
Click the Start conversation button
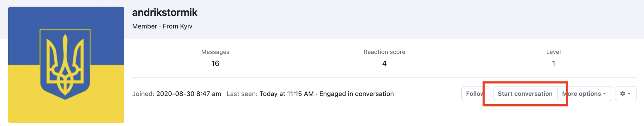tap(525, 94)
